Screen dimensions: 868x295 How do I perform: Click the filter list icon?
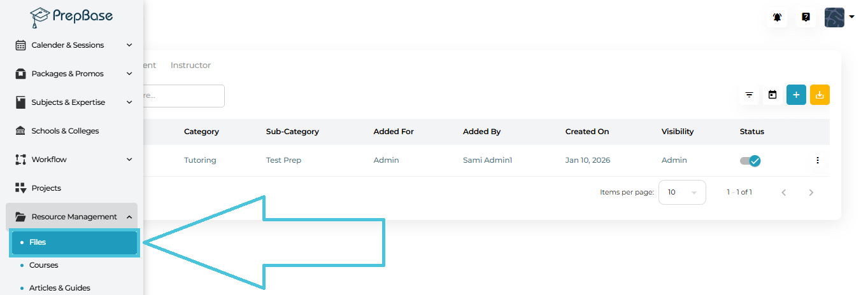(x=750, y=95)
